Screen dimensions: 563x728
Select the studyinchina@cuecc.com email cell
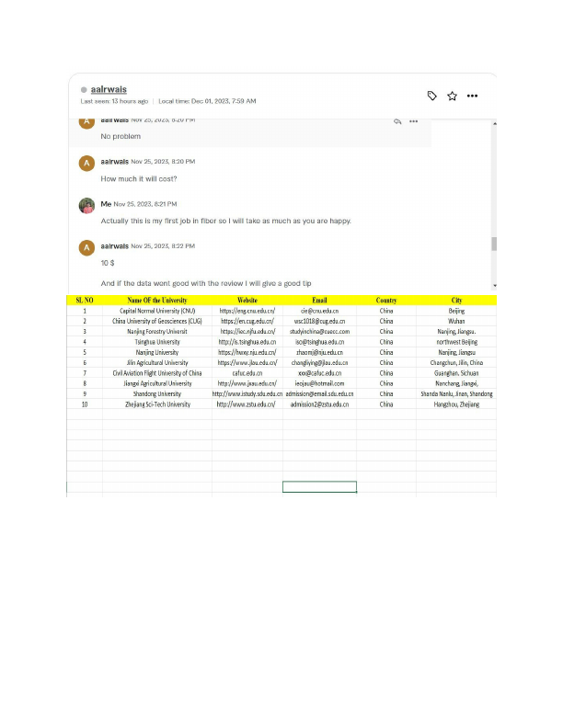(319, 332)
